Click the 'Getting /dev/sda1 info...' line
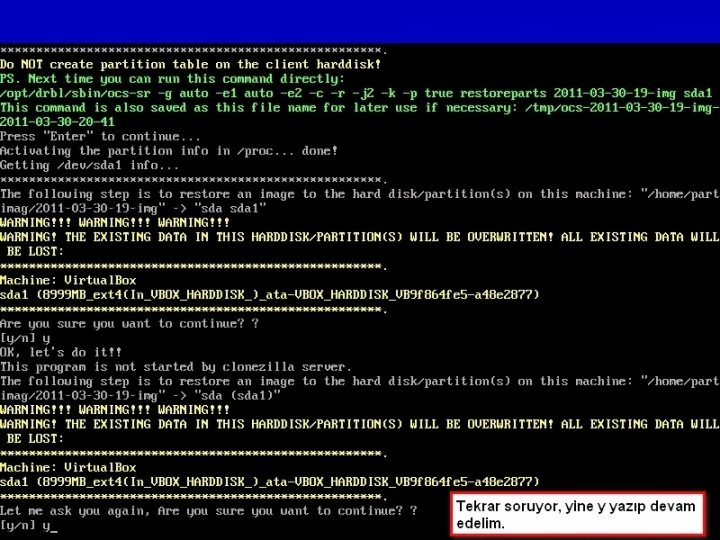720x540 pixels. 90,165
